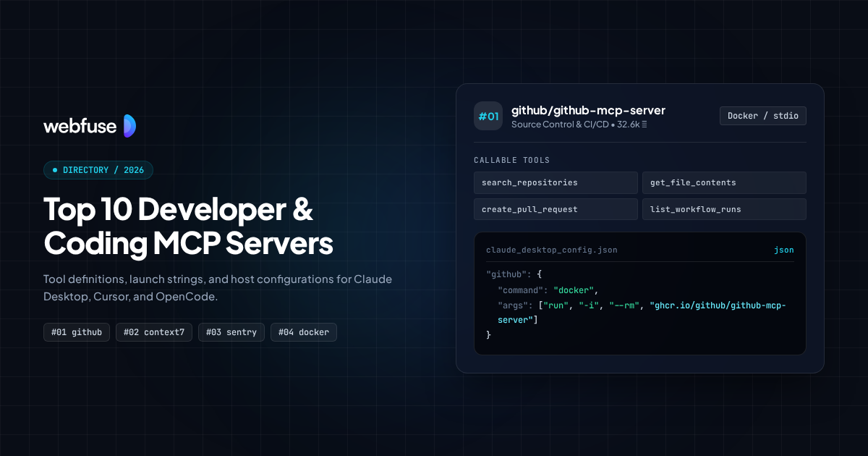868x456 pixels.
Task: Select the #04 docker tag
Action: coord(304,332)
